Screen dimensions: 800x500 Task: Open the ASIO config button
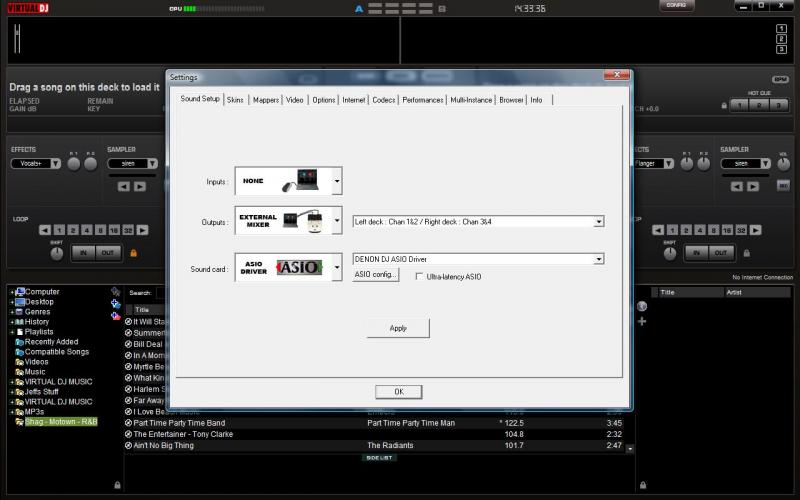pos(376,274)
